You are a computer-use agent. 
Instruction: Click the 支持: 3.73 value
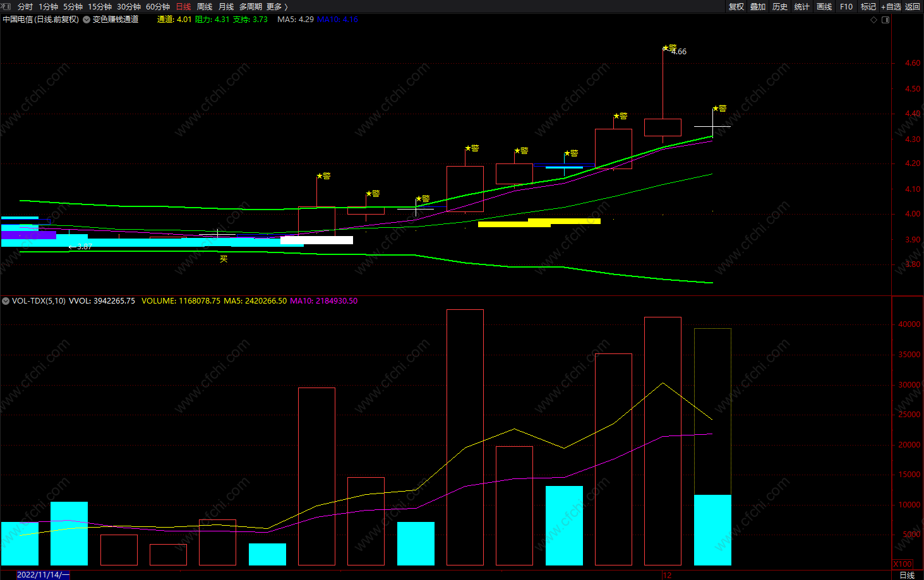pyautogui.click(x=250, y=20)
